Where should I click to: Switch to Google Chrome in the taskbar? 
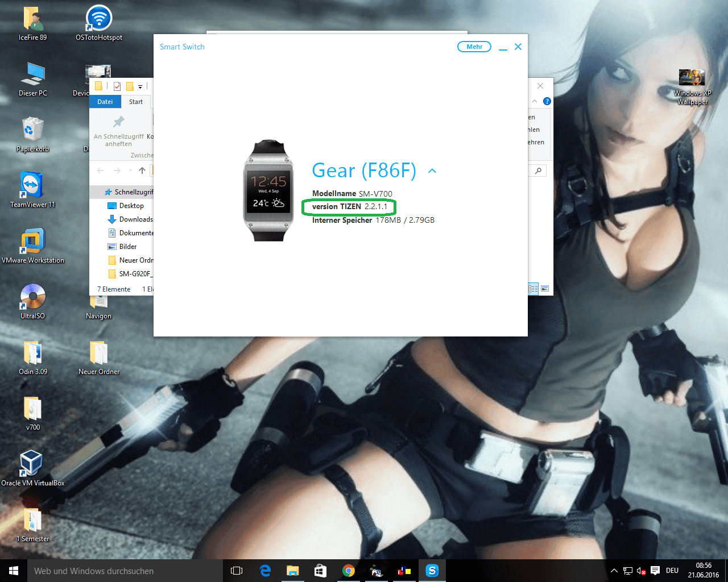(x=349, y=571)
